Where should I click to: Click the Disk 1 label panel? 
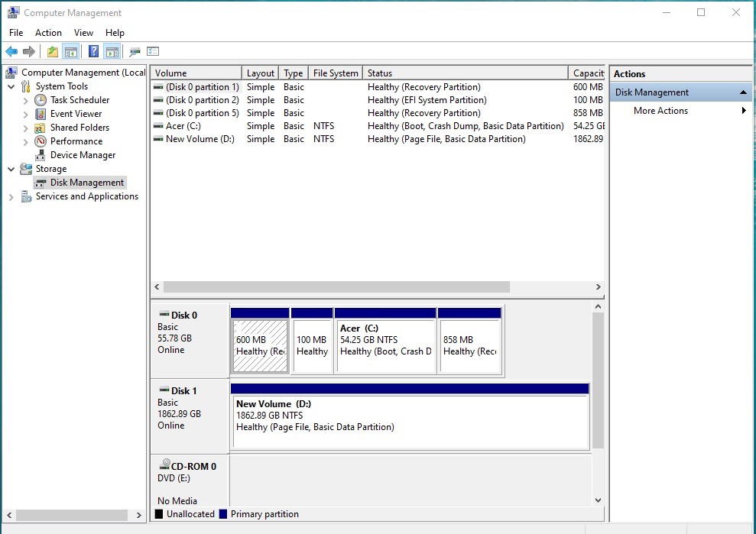[190, 416]
